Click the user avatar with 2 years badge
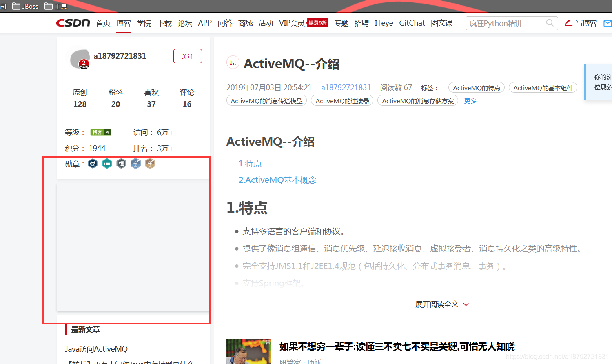Viewport: 612px width, 364px height. (80, 60)
